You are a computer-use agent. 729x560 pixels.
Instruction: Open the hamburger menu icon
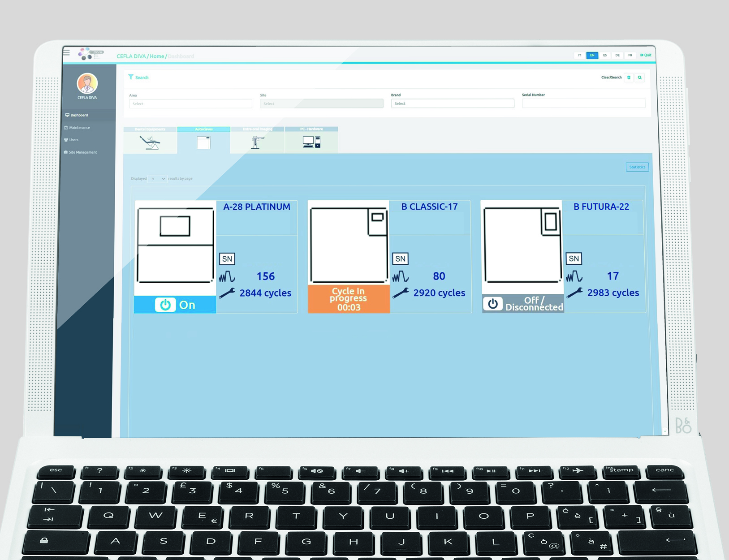point(66,52)
